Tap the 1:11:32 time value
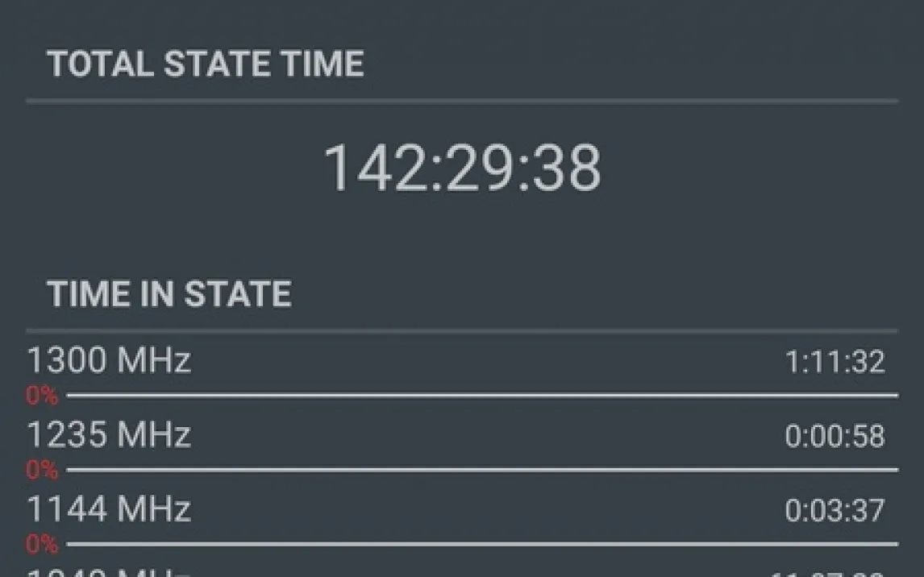Viewport: 924px width, 577px height. [835, 362]
